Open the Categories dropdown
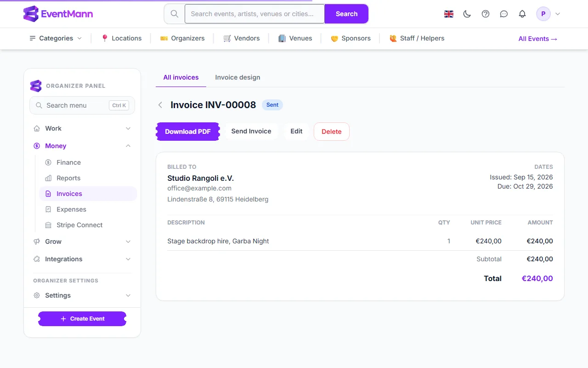 click(56, 38)
